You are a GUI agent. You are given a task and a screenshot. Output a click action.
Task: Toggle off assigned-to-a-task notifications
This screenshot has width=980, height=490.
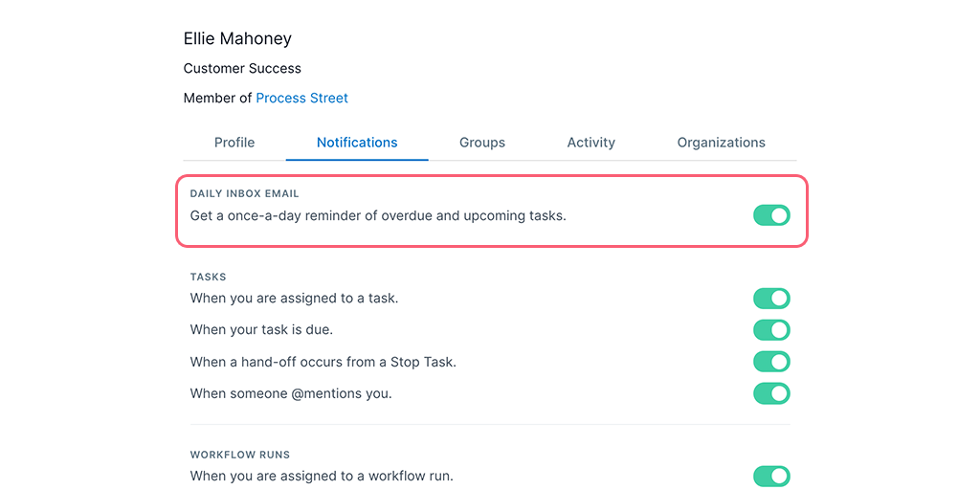tap(772, 299)
